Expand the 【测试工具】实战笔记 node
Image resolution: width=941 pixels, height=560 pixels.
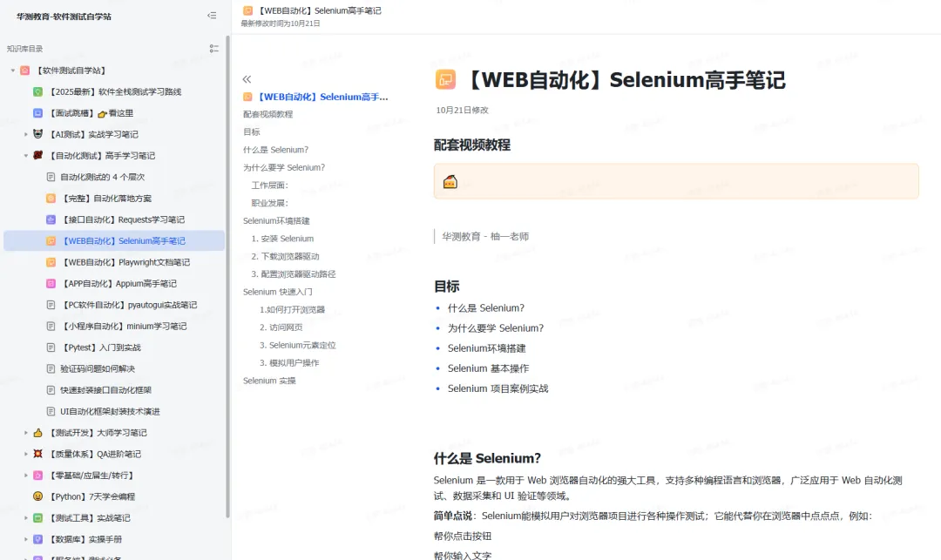tap(26, 517)
